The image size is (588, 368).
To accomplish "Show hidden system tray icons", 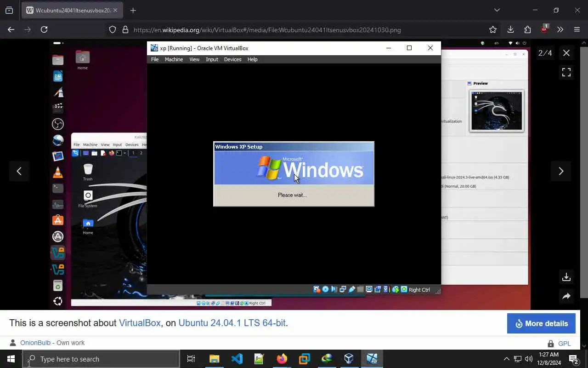I will (x=507, y=359).
